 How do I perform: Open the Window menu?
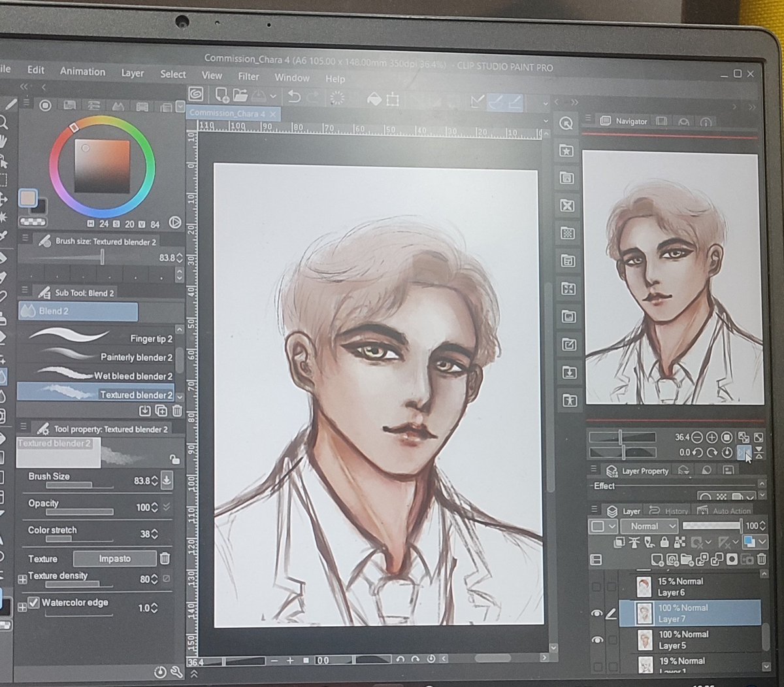[x=292, y=78]
